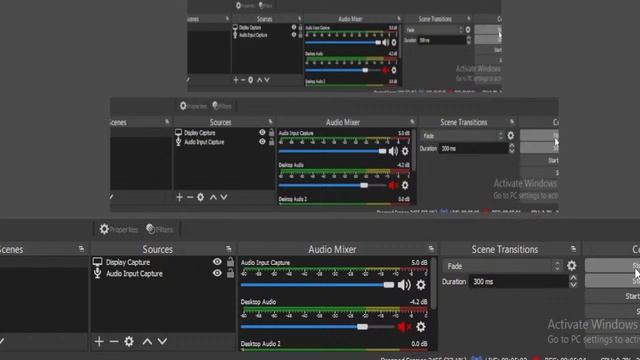
Task: Open Desktop Audio settings gear in largest mixer
Action: click(421, 327)
